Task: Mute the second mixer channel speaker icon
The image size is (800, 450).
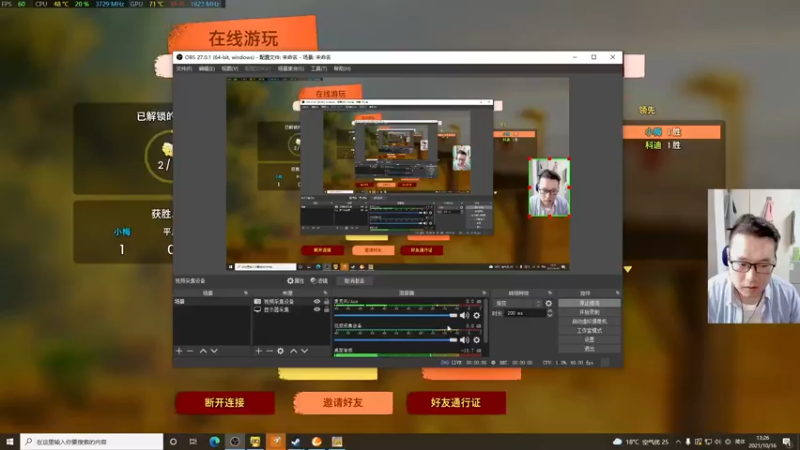Action: tap(464, 340)
